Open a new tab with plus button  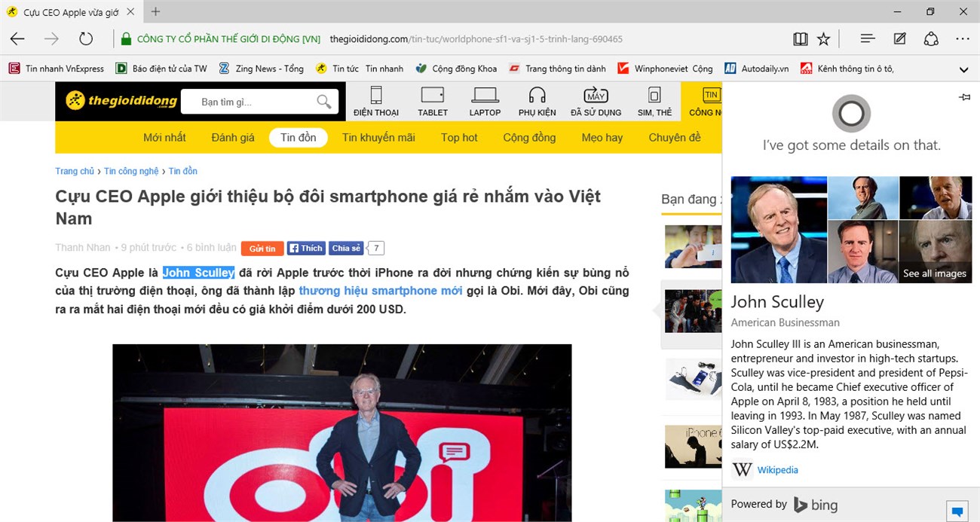(156, 12)
